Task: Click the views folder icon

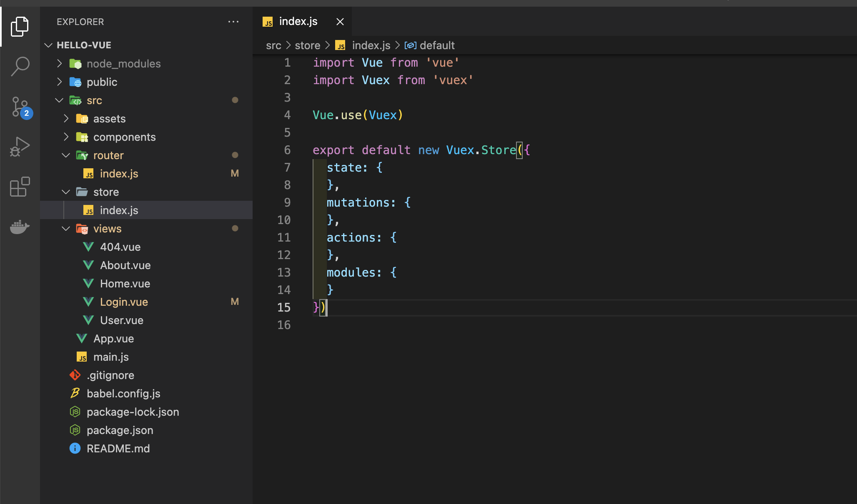Action: [82, 229]
